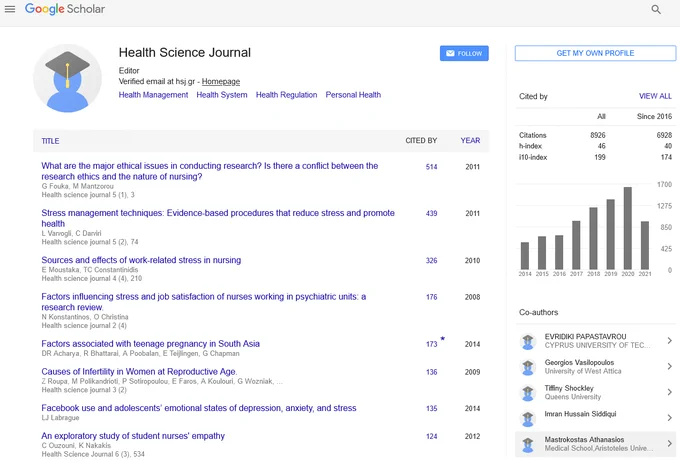This screenshot has height=463, width=680.
Task: Sort articles by Title column header
Action: click(x=50, y=141)
